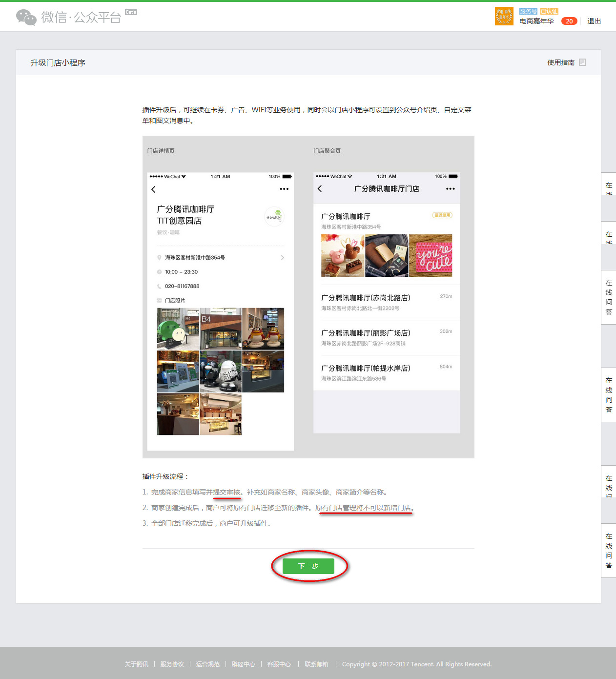Tap back arrow beside 广分腾讯咖啡厅门店 title

pos(320,189)
